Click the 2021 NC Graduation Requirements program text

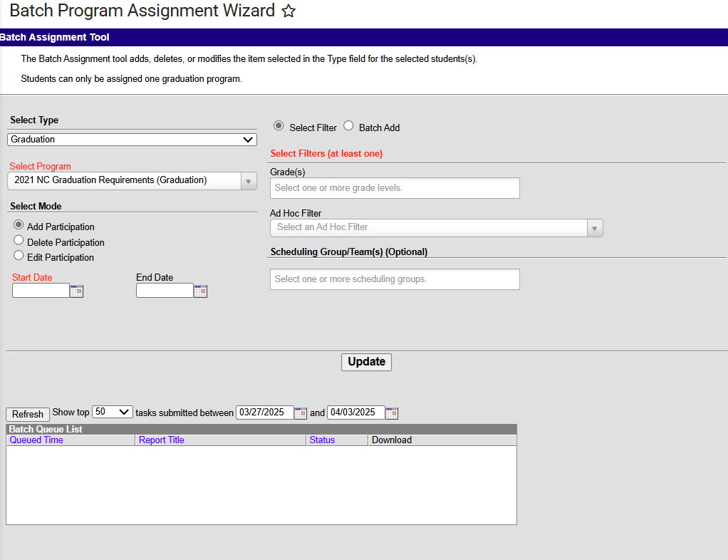tap(110, 180)
